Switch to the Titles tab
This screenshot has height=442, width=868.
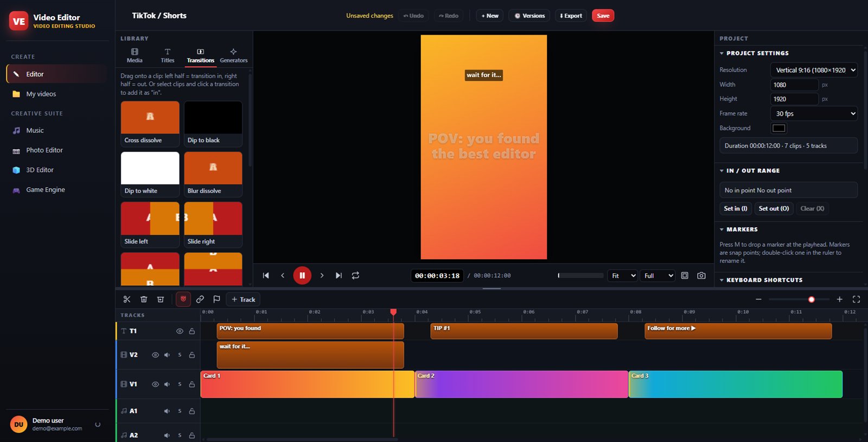coord(168,56)
